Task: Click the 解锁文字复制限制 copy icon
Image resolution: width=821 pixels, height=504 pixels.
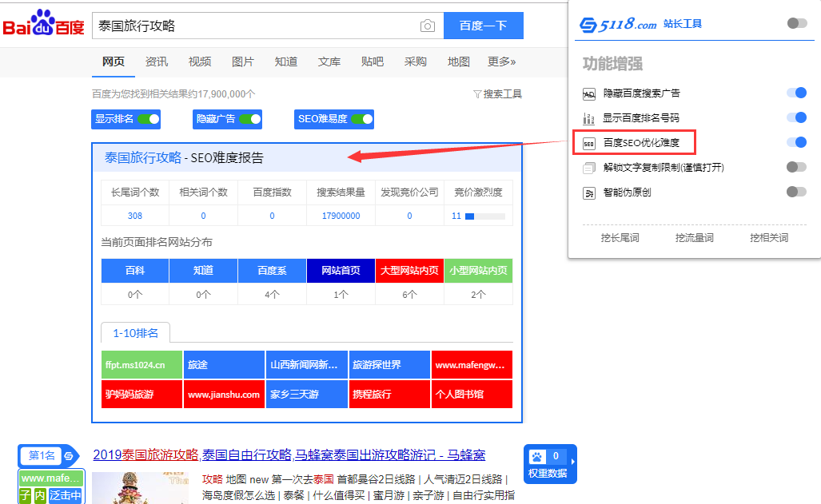Action: [x=589, y=168]
